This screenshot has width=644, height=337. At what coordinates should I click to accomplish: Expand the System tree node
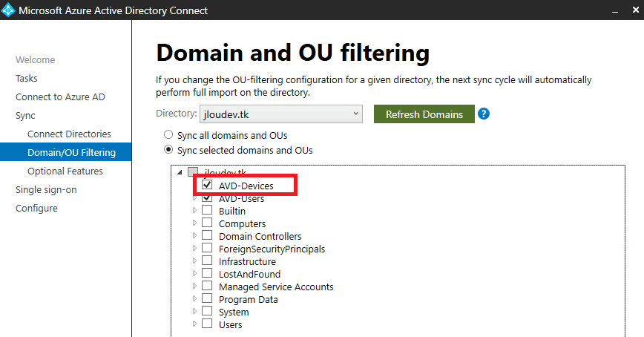click(194, 311)
